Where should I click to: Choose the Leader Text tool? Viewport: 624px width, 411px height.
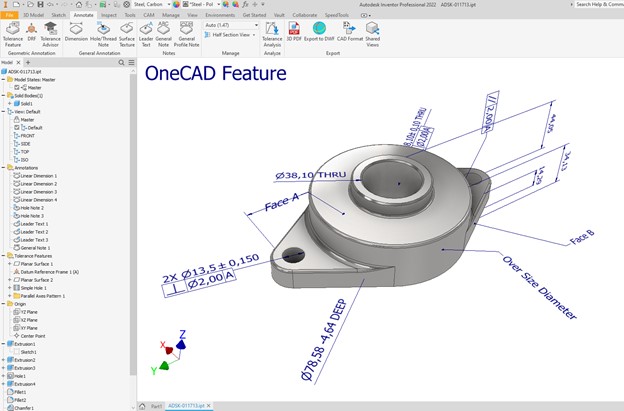[x=146, y=34]
